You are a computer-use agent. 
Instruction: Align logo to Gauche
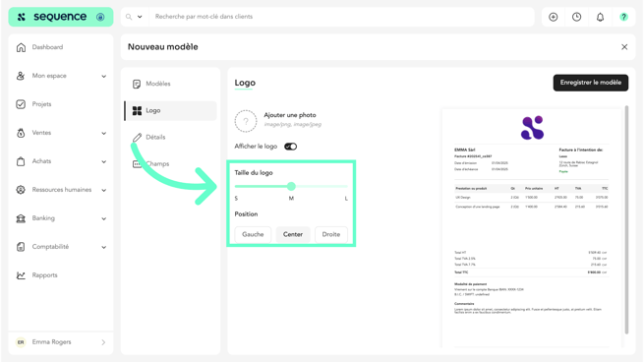pyautogui.click(x=253, y=235)
